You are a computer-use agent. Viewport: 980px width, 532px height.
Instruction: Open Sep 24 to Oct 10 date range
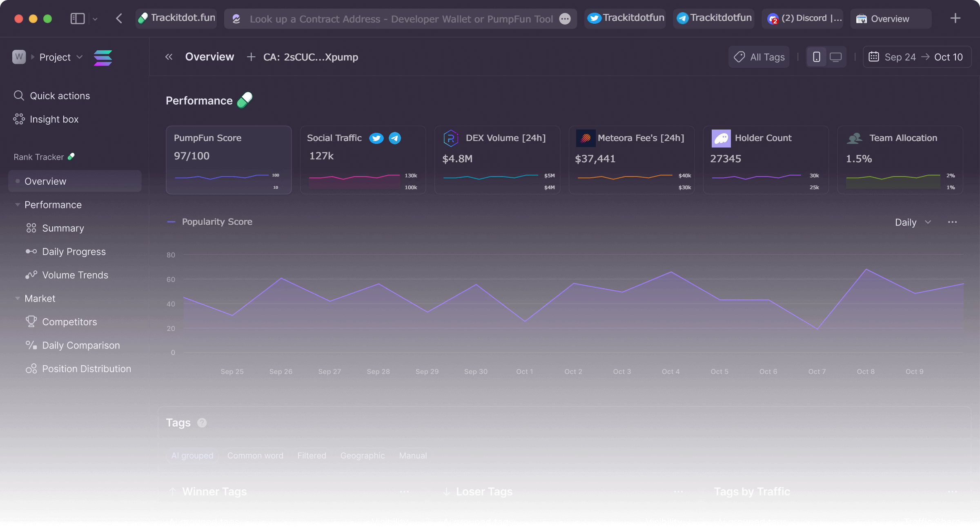917,57
